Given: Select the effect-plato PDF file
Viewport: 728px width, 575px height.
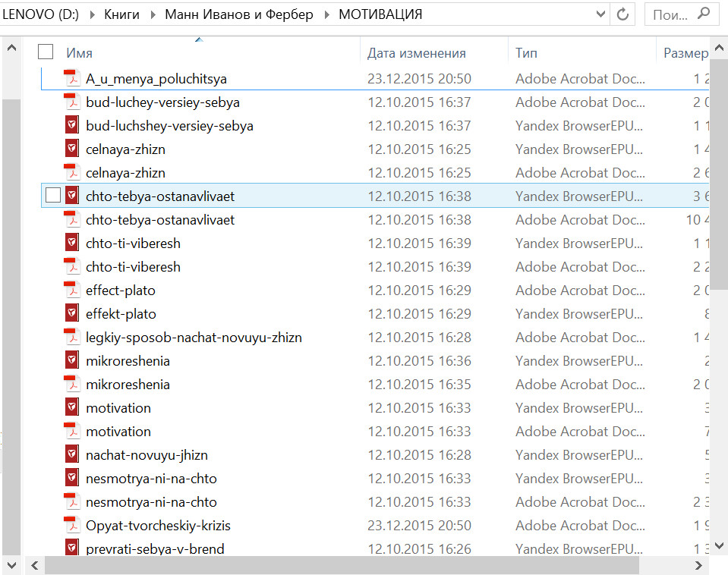Looking at the screenshot, I should [x=121, y=290].
